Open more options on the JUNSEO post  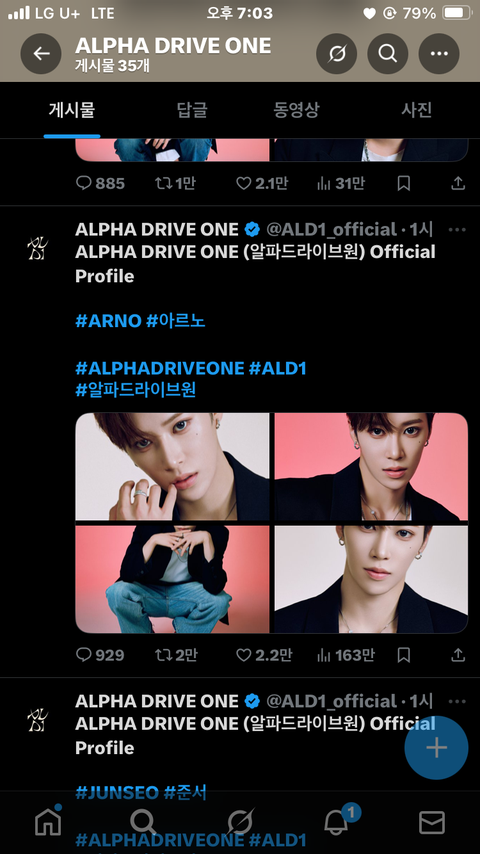coord(457,702)
